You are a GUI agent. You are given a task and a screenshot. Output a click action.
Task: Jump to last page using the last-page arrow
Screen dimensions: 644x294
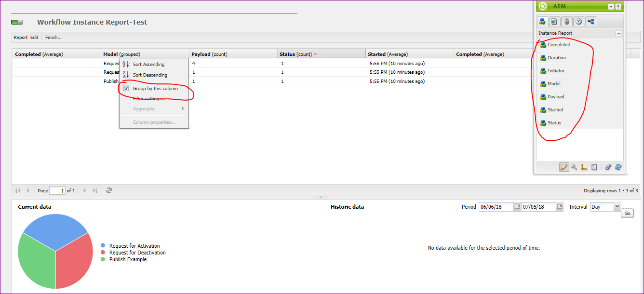[x=95, y=190]
